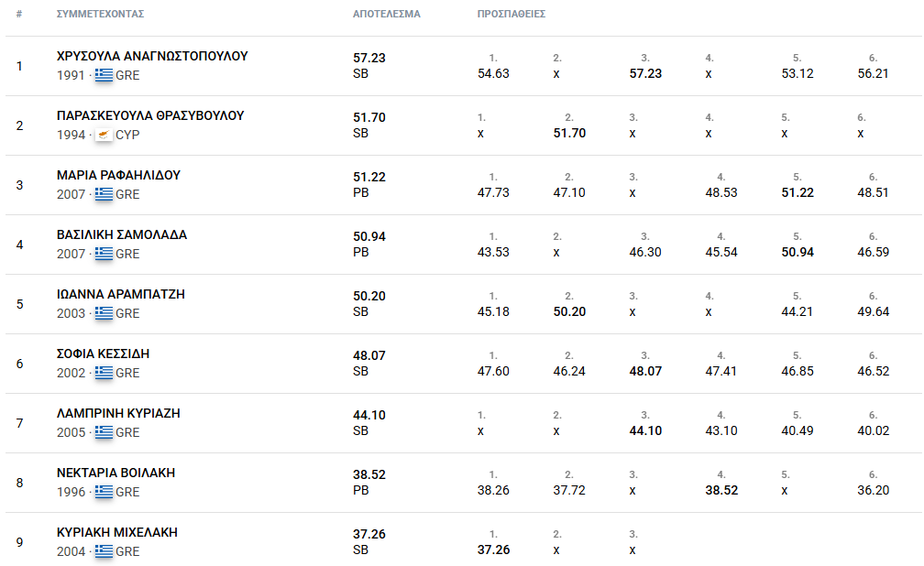Click the Greek flag for Νεκταρία Βοϊλάκη
924x566 pixels.
click(104, 492)
